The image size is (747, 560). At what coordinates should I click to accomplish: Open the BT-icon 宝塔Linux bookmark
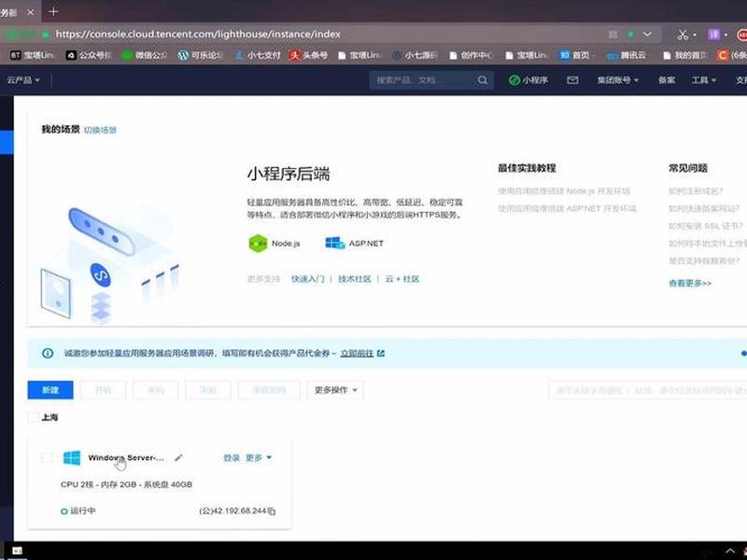pos(33,55)
